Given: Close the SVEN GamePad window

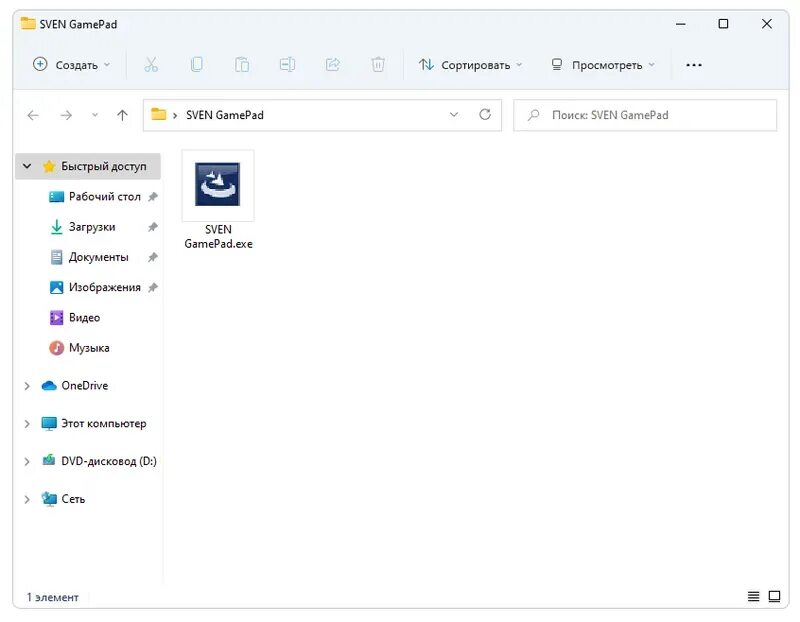Looking at the screenshot, I should pyautogui.click(x=766, y=24).
